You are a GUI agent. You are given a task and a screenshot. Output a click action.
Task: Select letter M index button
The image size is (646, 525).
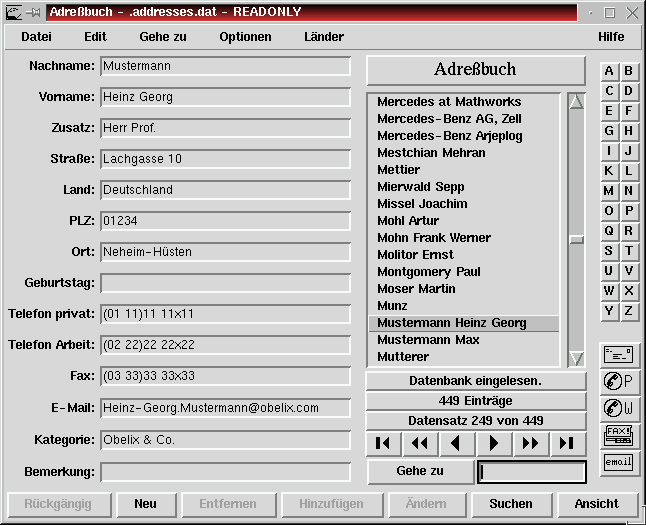point(609,191)
